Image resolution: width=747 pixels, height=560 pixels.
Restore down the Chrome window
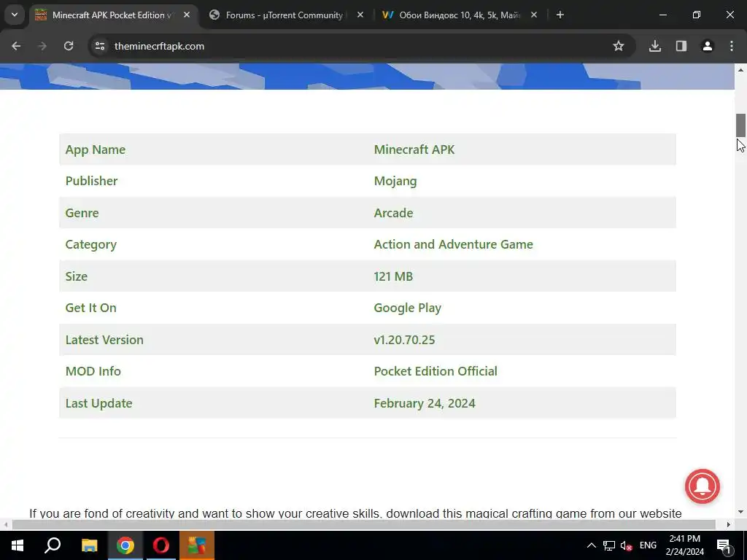(697, 15)
